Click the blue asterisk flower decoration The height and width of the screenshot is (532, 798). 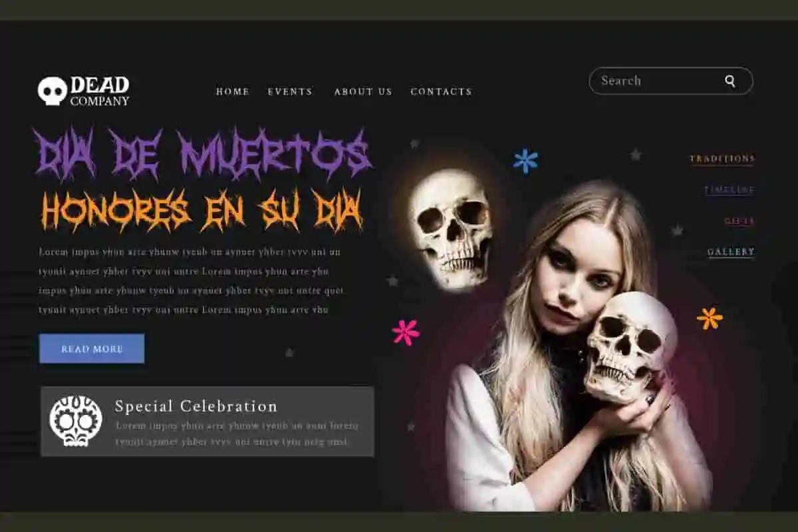tap(525, 161)
